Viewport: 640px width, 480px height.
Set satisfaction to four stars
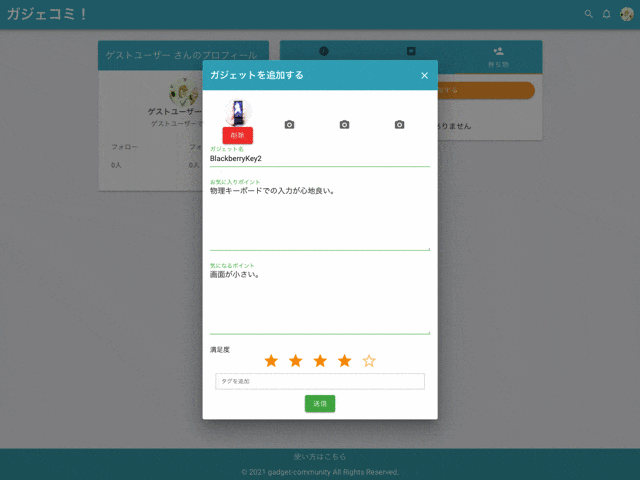[x=344, y=361]
